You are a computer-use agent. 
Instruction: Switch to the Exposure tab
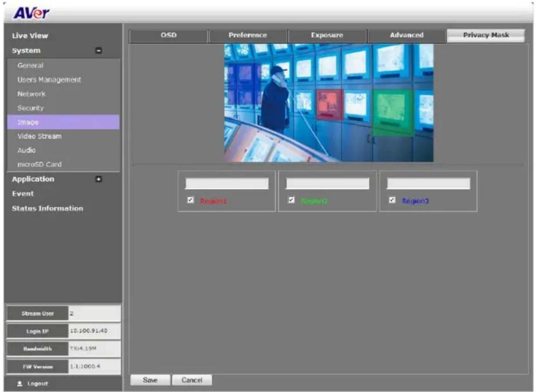point(327,36)
